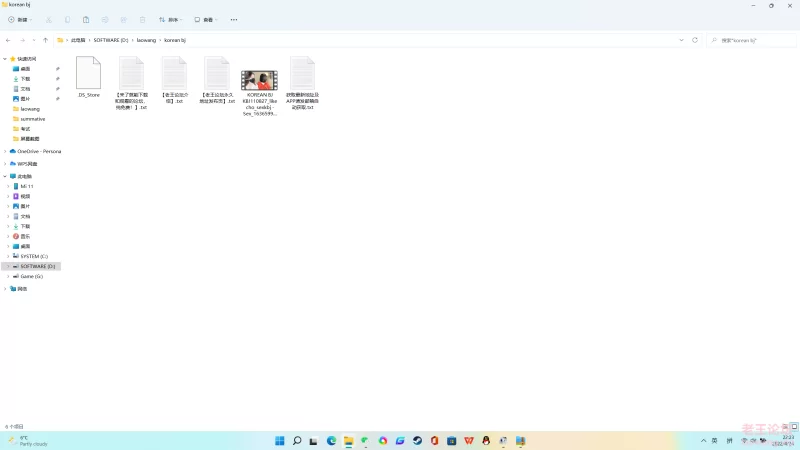This screenshot has height=450, width=800.
Task: Open Steam from the taskbar
Action: tap(417, 440)
